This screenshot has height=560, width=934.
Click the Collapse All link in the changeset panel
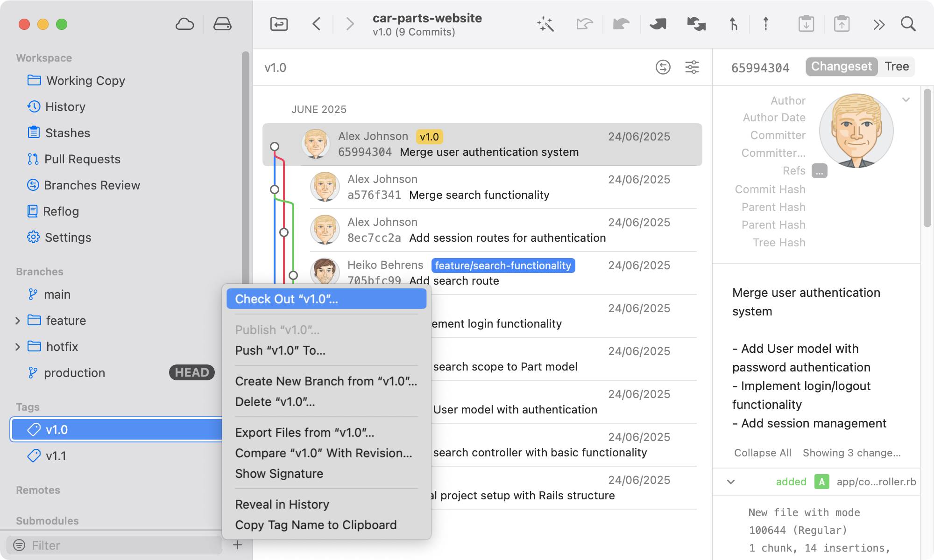click(x=762, y=453)
